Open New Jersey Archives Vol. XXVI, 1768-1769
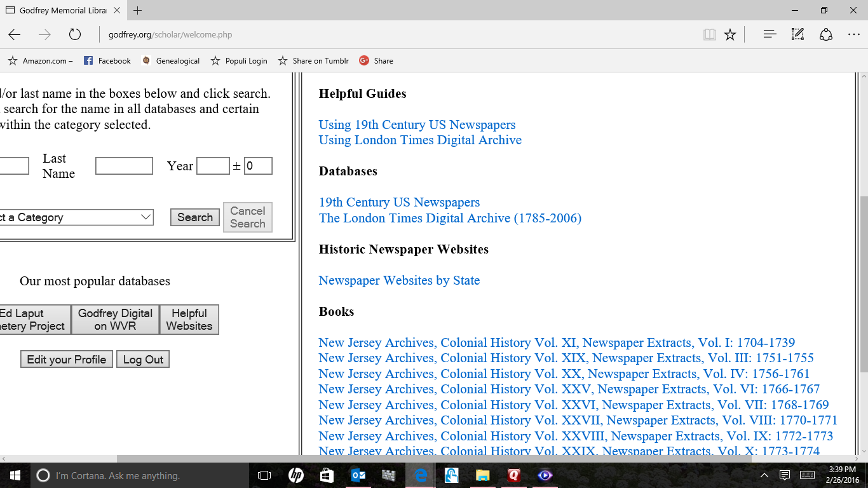Image resolution: width=868 pixels, height=488 pixels. 574,405
